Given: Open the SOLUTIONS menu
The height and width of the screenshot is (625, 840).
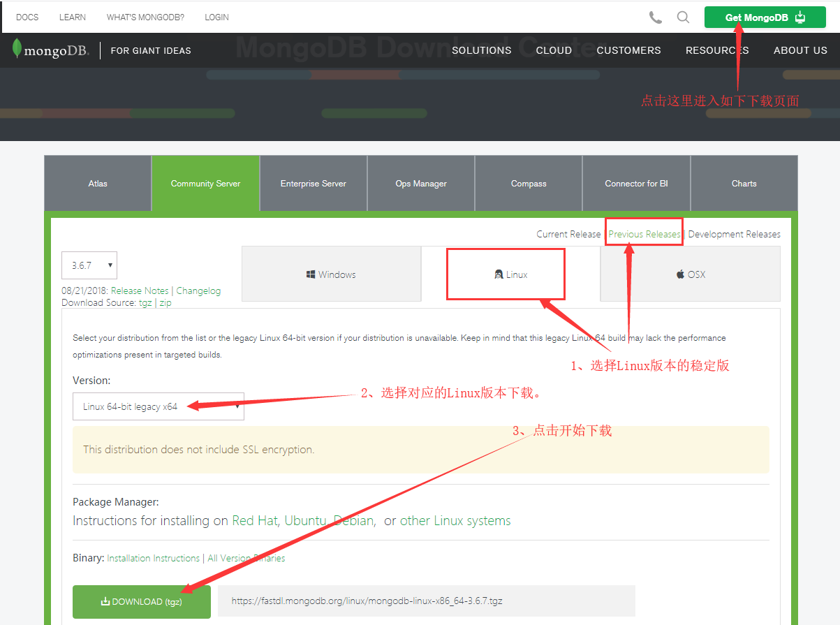Looking at the screenshot, I should click(482, 50).
